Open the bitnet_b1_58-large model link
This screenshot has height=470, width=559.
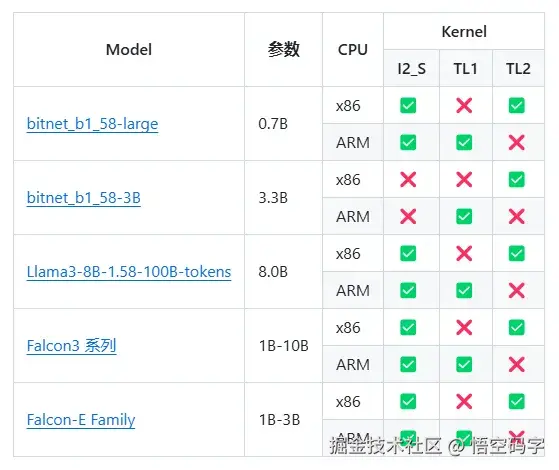pyautogui.click(x=92, y=124)
